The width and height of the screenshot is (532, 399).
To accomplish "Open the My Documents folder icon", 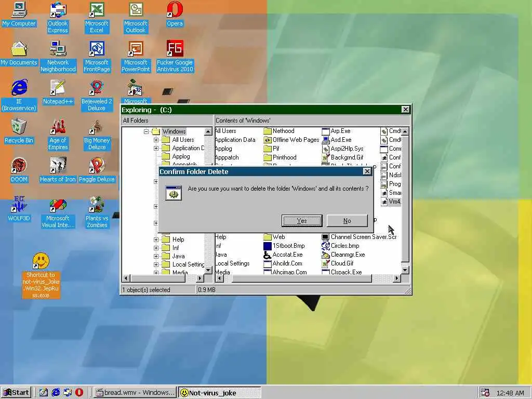I will point(19,54).
